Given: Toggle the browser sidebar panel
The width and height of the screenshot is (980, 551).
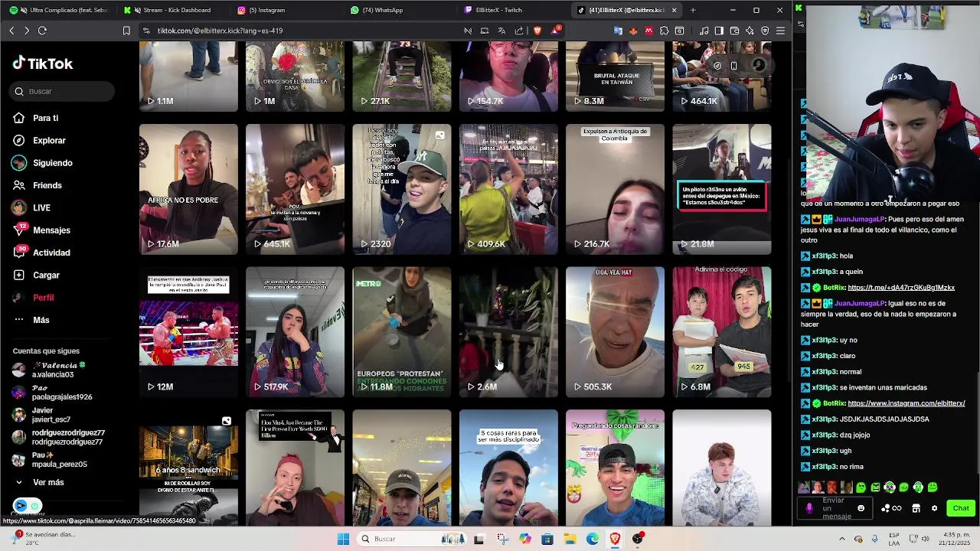Looking at the screenshot, I should click(719, 31).
